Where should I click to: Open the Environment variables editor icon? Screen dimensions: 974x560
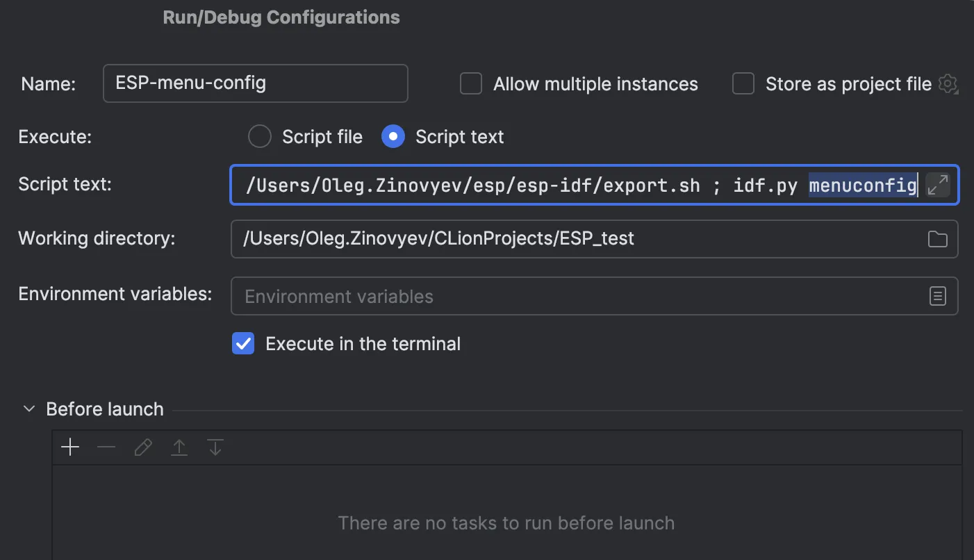[938, 297]
